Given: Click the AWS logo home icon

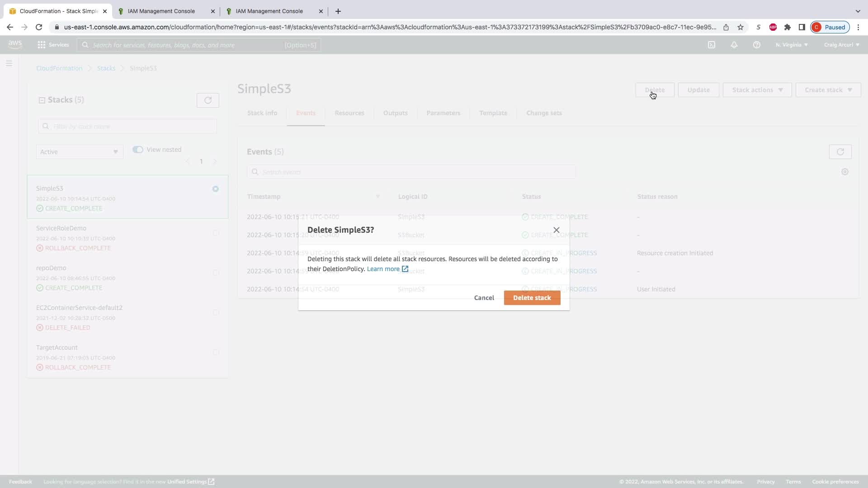Looking at the screenshot, I should (x=15, y=44).
